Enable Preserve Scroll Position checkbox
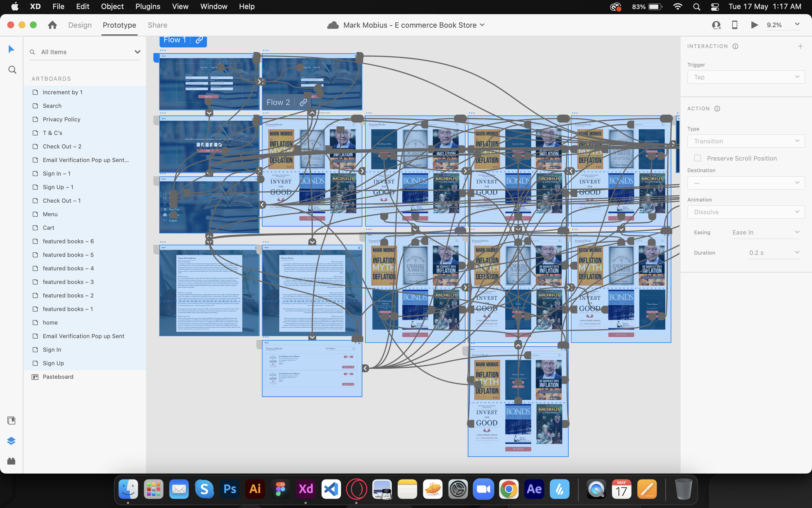This screenshot has height=508, width=812. click(698, 158)
